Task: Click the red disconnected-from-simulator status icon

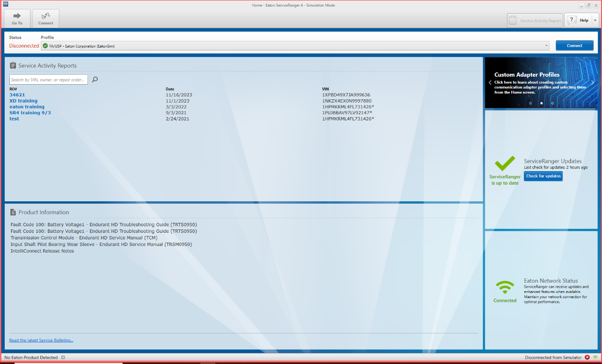Action: click(x=587, y=357)
